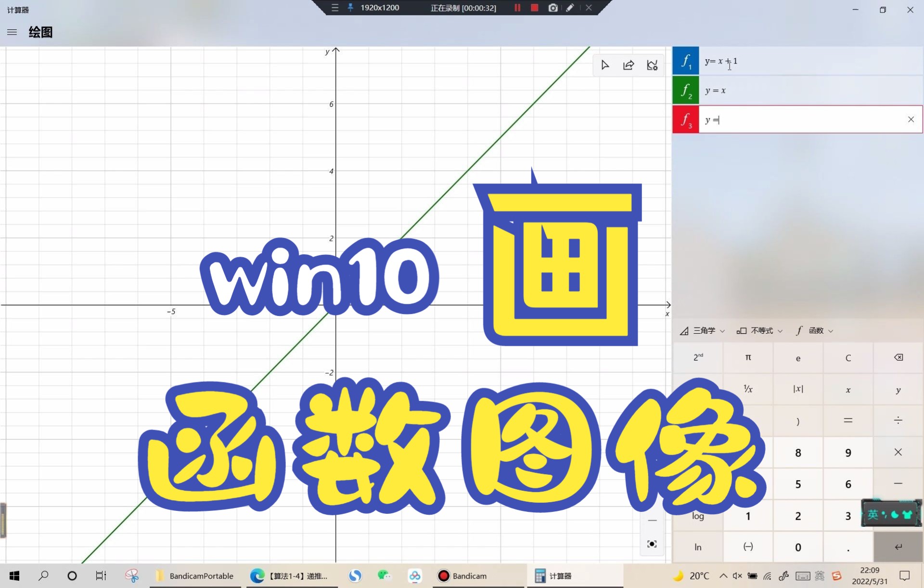Toggle visibility of green f2 function
Viewport: 924px width, 588px height.
pos(685,90)
